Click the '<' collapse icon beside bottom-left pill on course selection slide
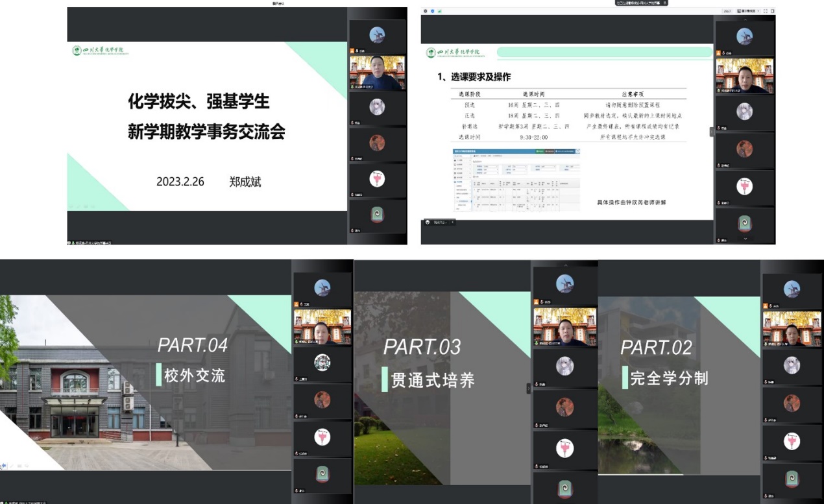 click(x=452, y=222)
